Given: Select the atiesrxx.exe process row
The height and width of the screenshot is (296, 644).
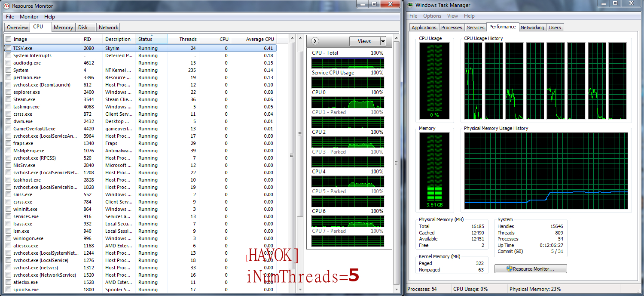Looking at the screenshot, I should click(x=140, y=246).
